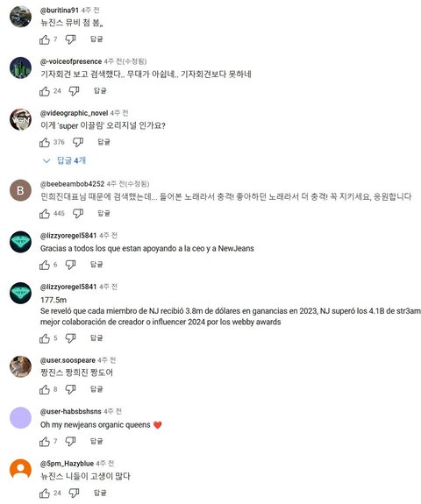Viewport: 421px width, 504px height.
Task: Open the @buritina91 channel username link
Action: pos(60,11)
